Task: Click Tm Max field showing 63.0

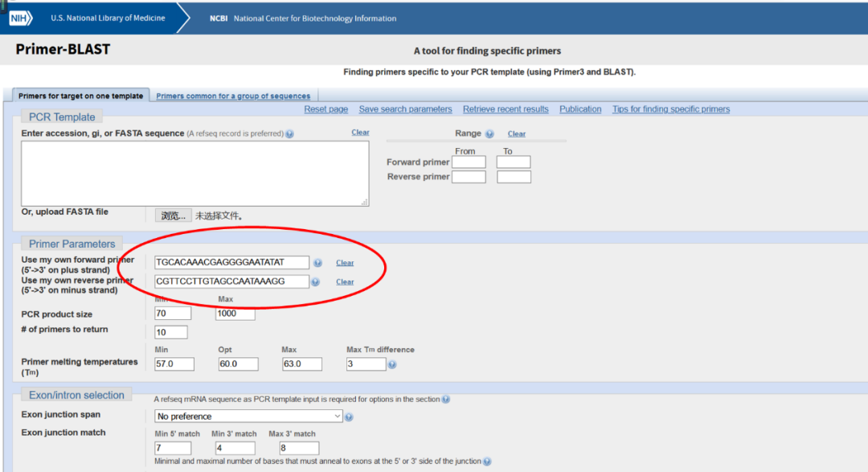Action: click(302, 364)
